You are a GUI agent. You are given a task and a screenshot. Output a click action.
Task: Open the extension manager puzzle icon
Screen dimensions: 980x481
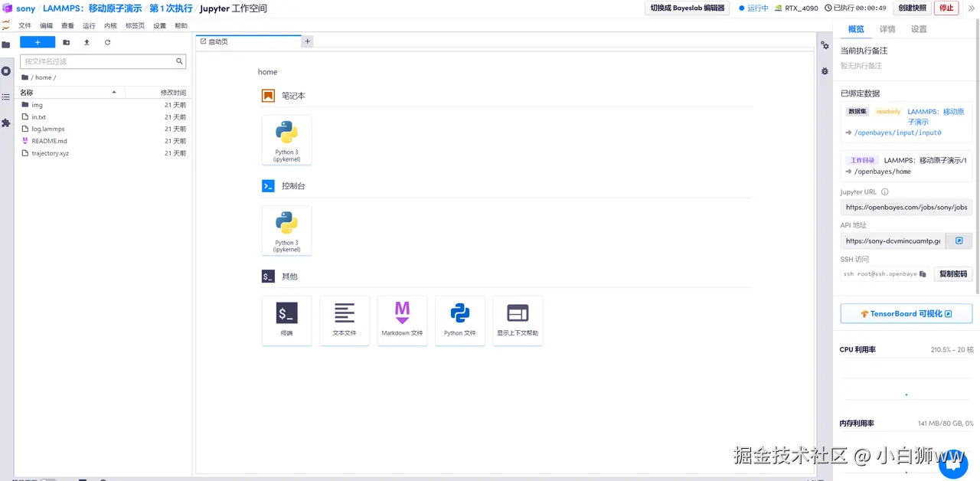pyautogui.click(x=6, y=123)
